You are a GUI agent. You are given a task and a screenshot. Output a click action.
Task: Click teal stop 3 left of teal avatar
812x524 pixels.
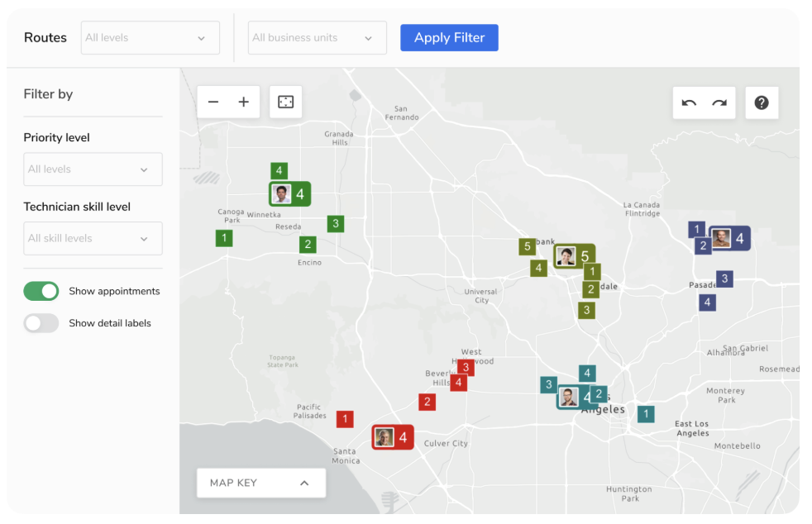pyautogui.click(x=548, y=384)
